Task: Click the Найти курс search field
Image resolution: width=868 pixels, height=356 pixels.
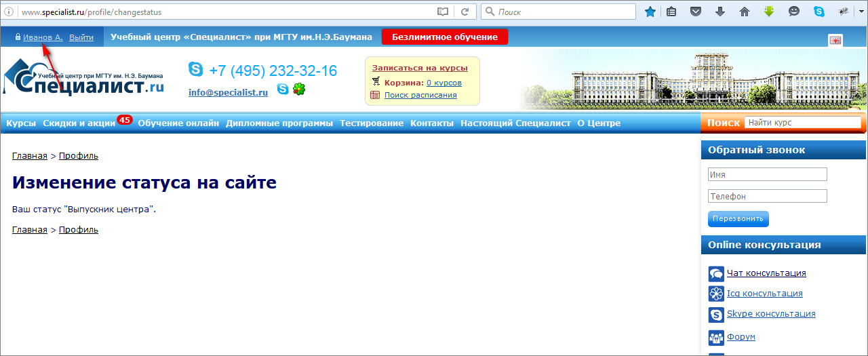Action: point(803,123)
